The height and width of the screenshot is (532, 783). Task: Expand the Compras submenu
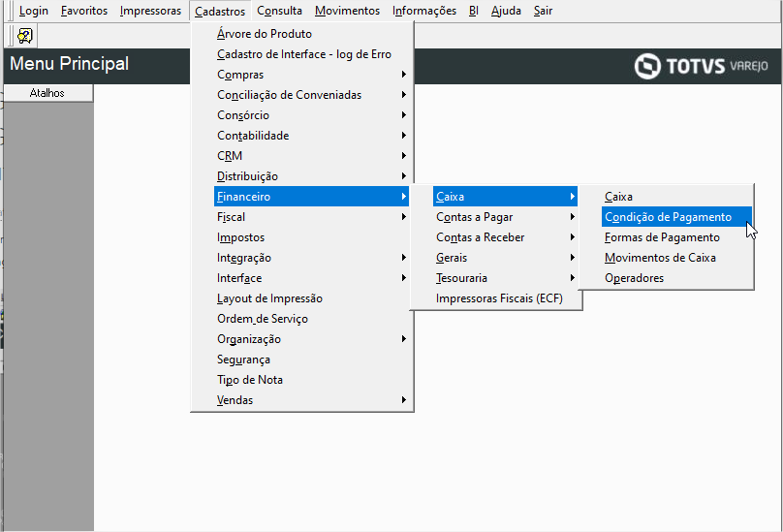point(311,75)
